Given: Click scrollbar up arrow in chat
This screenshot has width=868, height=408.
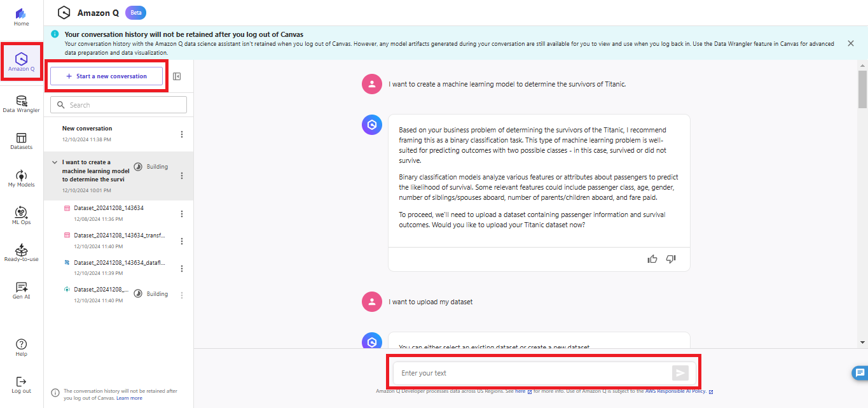Looking at the screenshot, I should coord(863,64).
